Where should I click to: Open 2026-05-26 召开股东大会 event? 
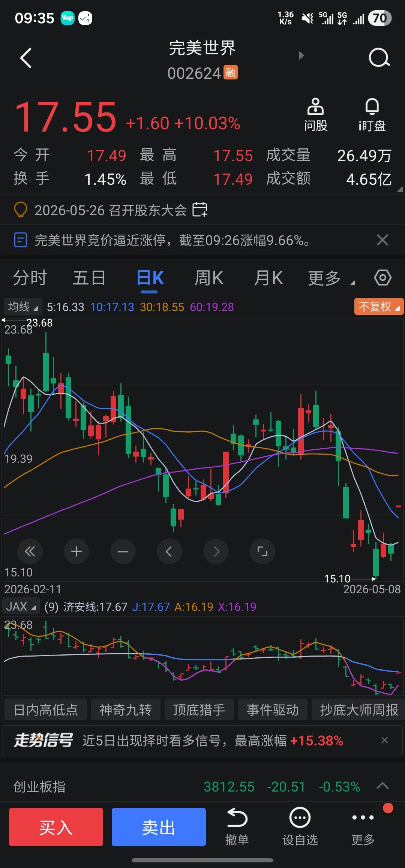[111, 210]
